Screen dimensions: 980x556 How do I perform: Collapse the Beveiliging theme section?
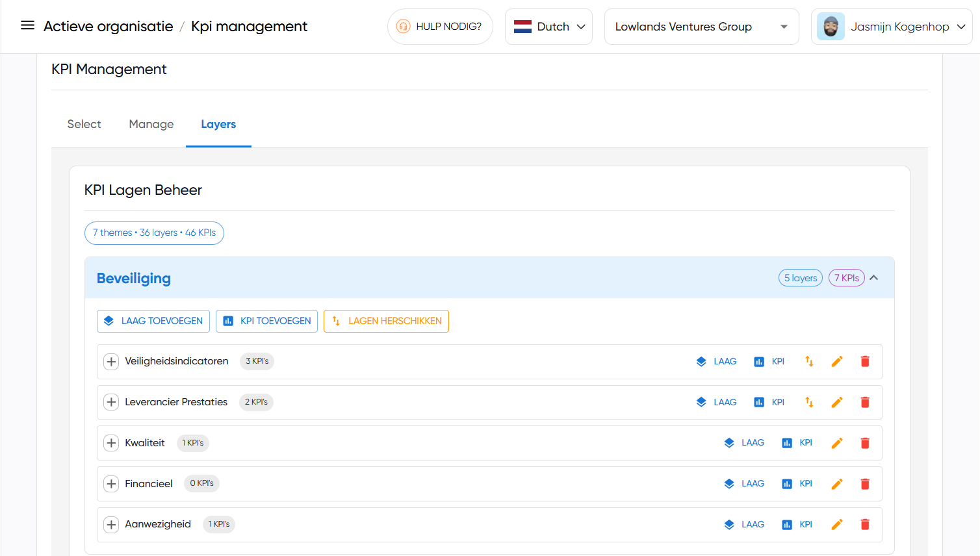(x=874, y=278)
